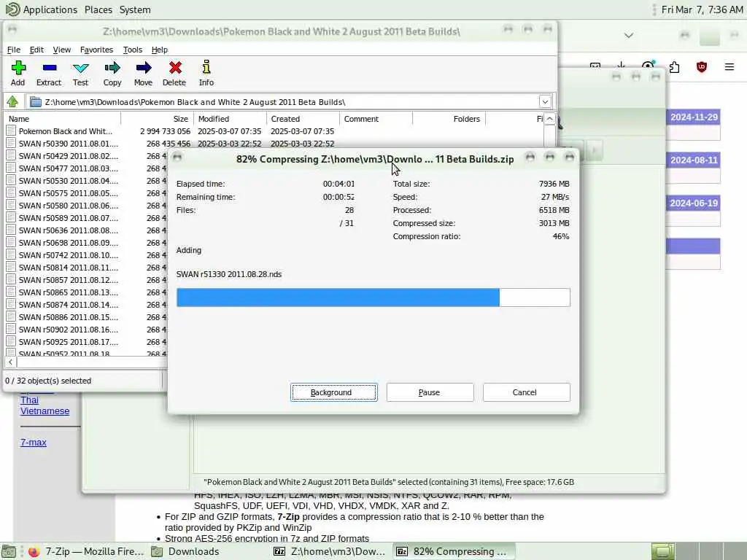Screen dimensions: 747x560
Task: Select SWAN r50575 2011.08.05 file row
Action: pyautogui.click(x=86, y=192)
